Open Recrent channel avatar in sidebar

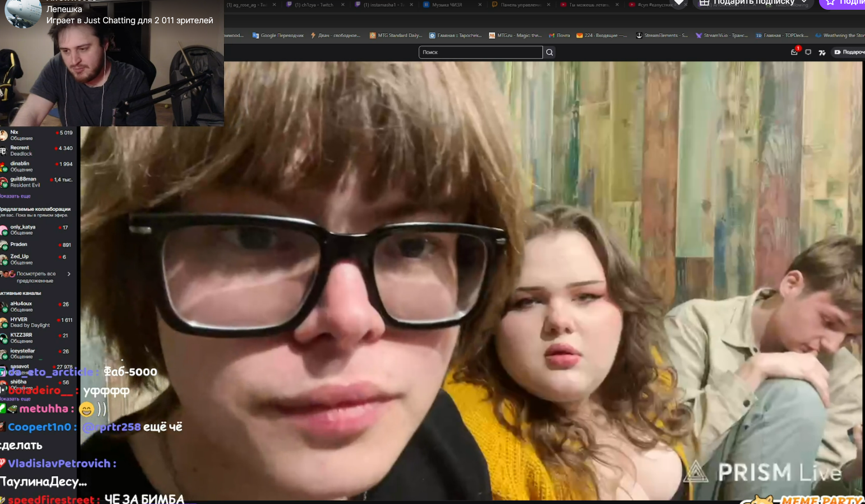pyautogui.click(x=4, y=151)
